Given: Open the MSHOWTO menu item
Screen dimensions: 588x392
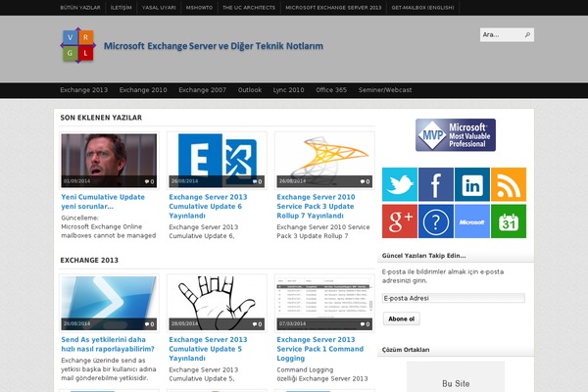Looking at the screenshot, I should click(199, 8).
